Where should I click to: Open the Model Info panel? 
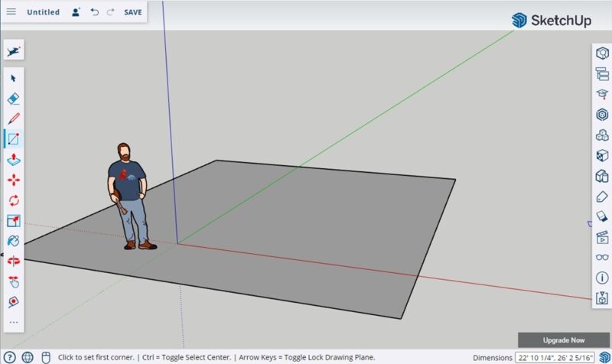coord(602,278)
